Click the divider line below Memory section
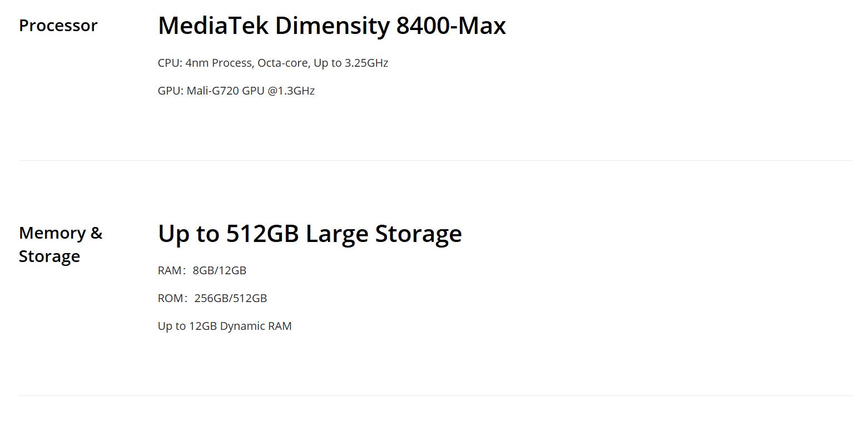The height and width of the screenshot is (425, 868). [x=435, y=396]
